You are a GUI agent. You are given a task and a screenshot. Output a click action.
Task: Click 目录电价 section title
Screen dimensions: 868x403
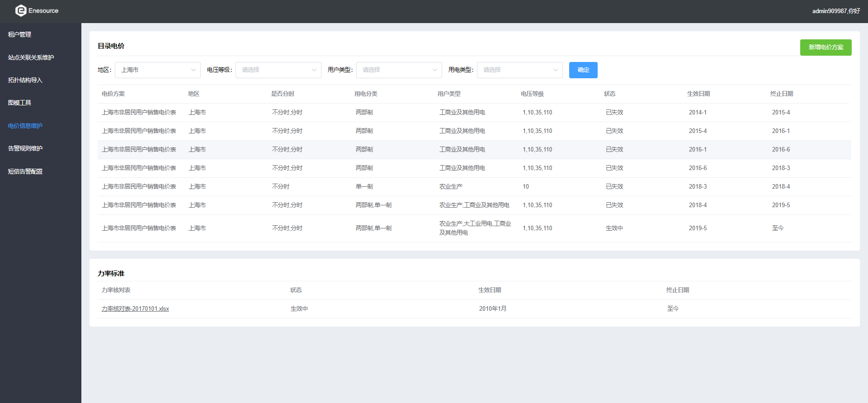(x=111, y=46)
